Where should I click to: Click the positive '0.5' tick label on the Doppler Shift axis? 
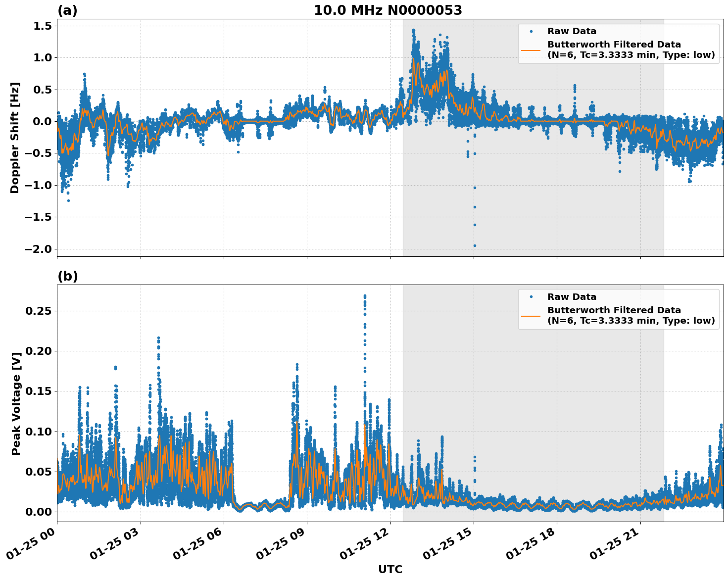(43, 90)
